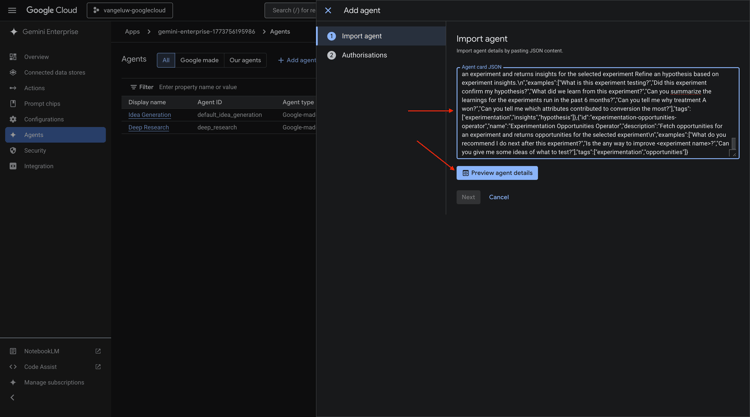750x417 pixels.
Task: Click the Security shield icon
Action: coord(13,151)
